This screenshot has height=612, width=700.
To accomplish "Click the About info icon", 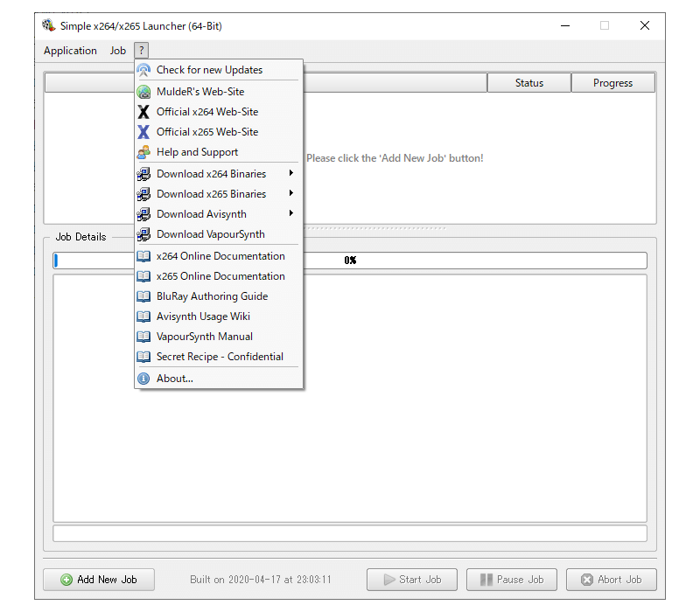I will 143,379.
